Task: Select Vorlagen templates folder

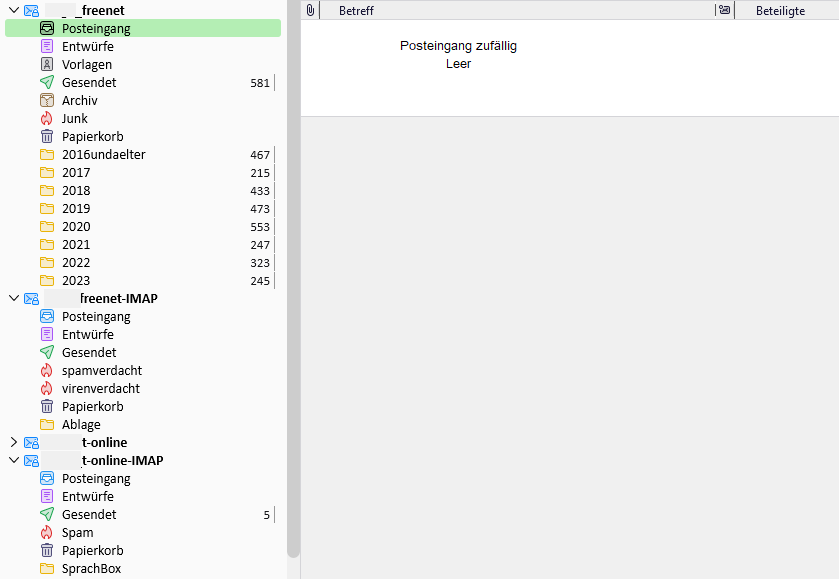Action: (87, 65)
